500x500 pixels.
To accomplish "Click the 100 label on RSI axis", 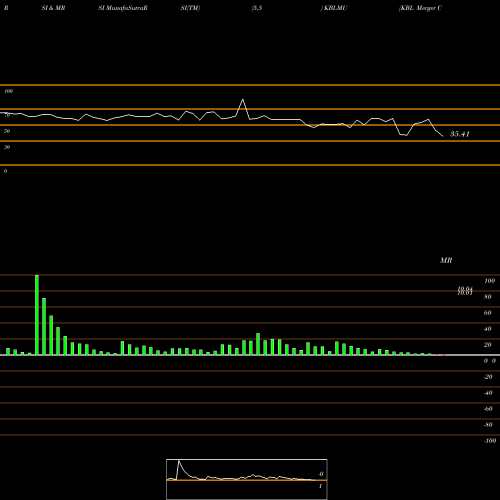I will 9,91.
